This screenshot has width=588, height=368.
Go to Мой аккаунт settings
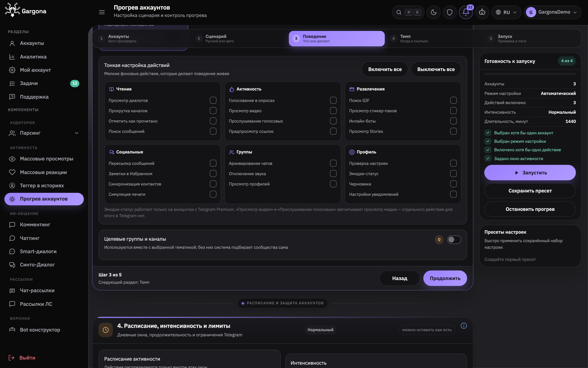click(x=44, y=70)
